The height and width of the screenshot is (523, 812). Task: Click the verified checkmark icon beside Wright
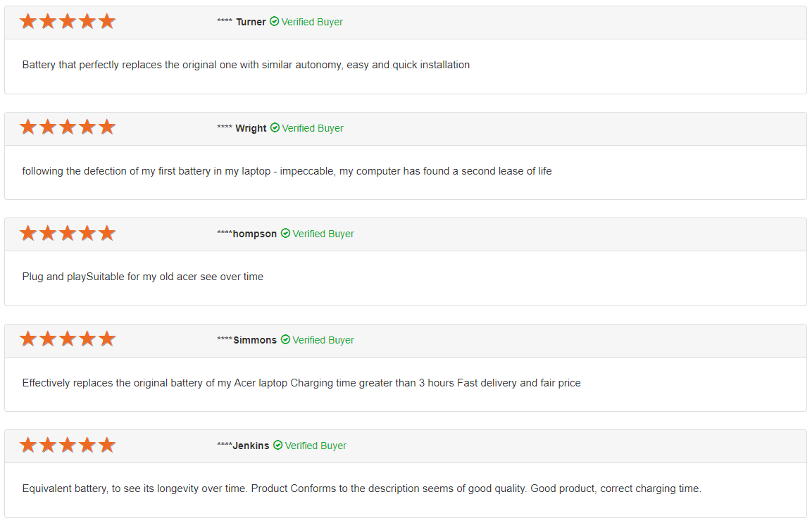275,128
